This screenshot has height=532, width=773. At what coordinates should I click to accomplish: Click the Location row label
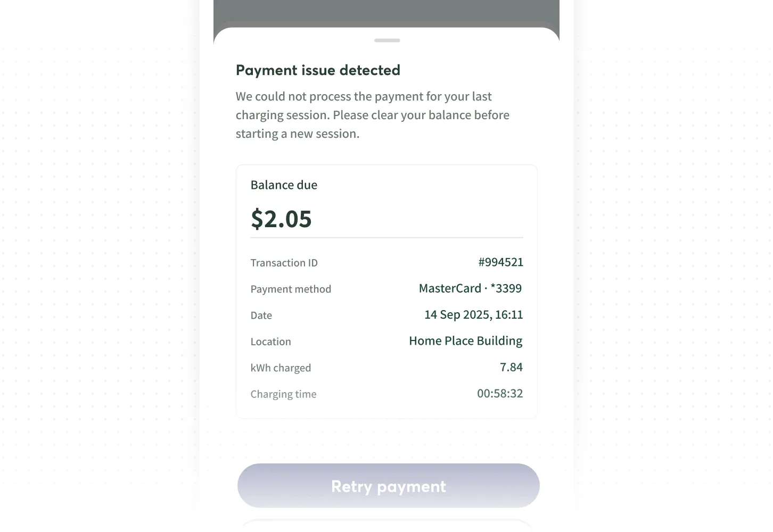click(270, 342)
